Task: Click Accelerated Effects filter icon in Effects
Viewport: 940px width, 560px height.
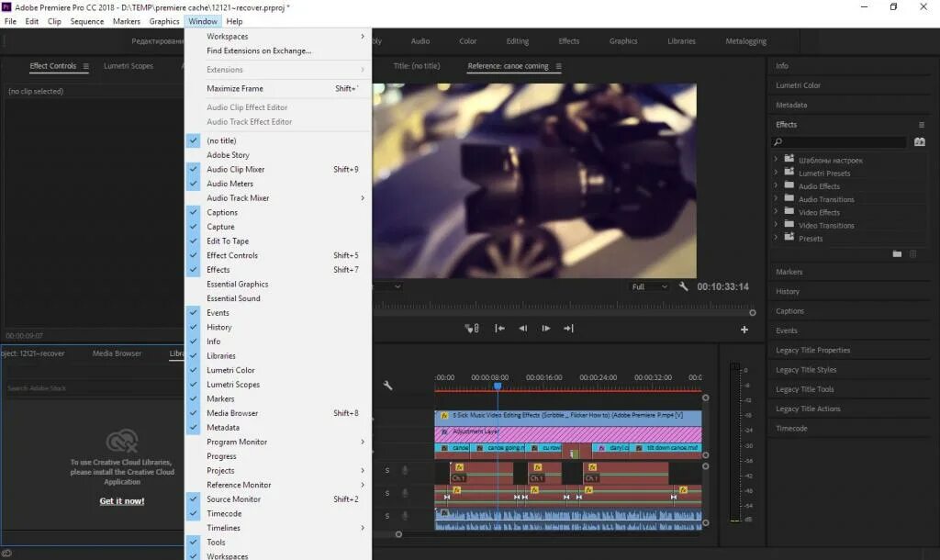Action: pyautogui.click(x=920, y=142)
